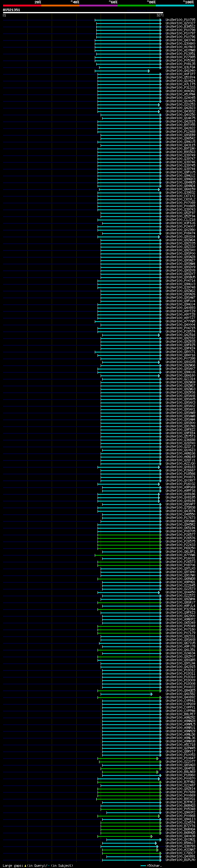
Task: Open the UniRef100_P08705 hit
Action: click(180, 531)
